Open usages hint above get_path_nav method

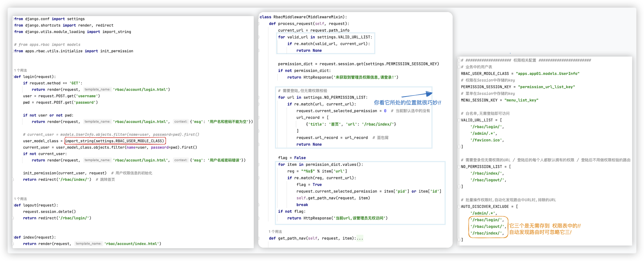pyautogui.click(x=275, y=232)
